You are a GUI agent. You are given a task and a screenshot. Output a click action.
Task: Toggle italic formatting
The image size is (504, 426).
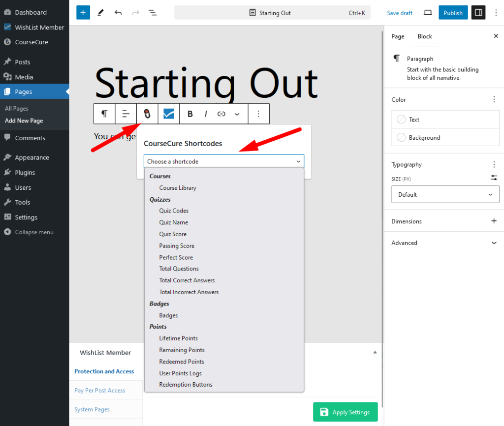[206, 114]
